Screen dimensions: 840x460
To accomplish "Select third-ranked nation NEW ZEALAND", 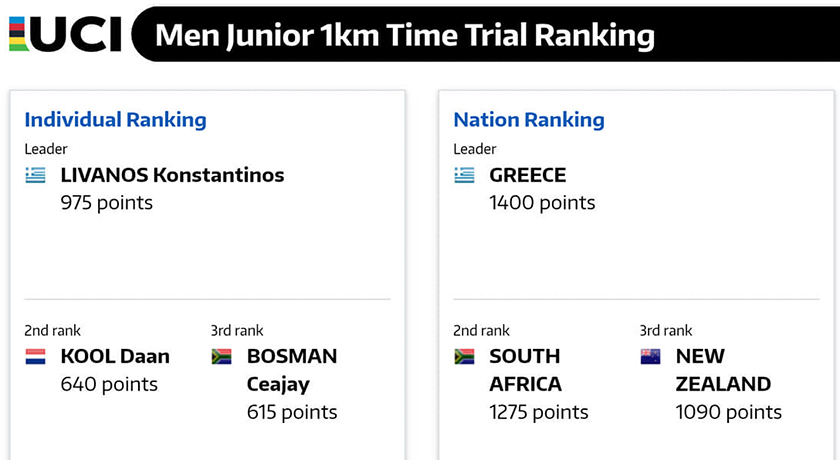I will click(723, 369).
